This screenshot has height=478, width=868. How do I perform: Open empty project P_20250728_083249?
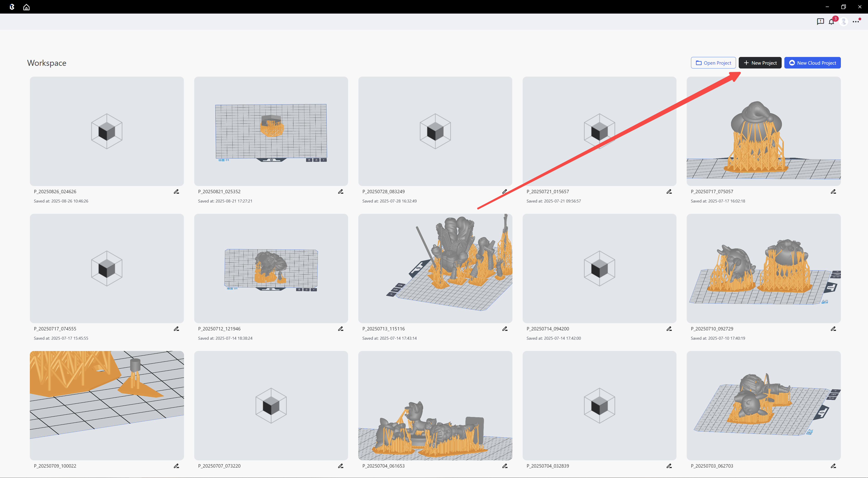[x=435, y=131]
